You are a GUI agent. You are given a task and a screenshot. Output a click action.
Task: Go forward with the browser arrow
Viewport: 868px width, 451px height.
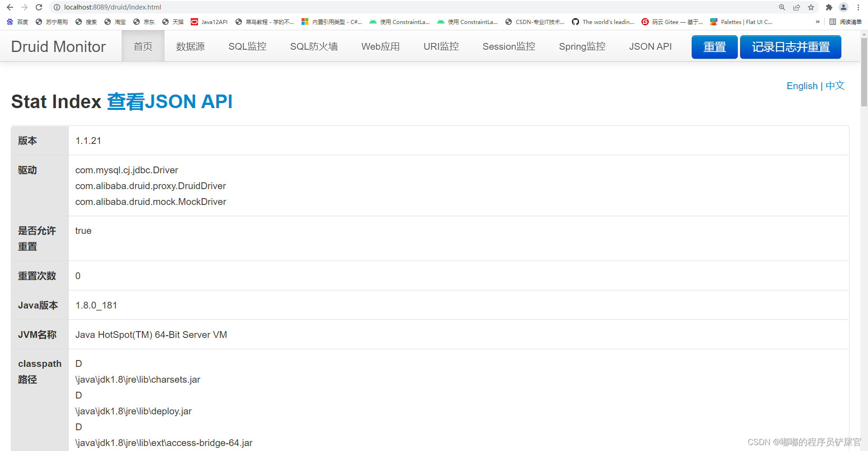click(24, 7)
